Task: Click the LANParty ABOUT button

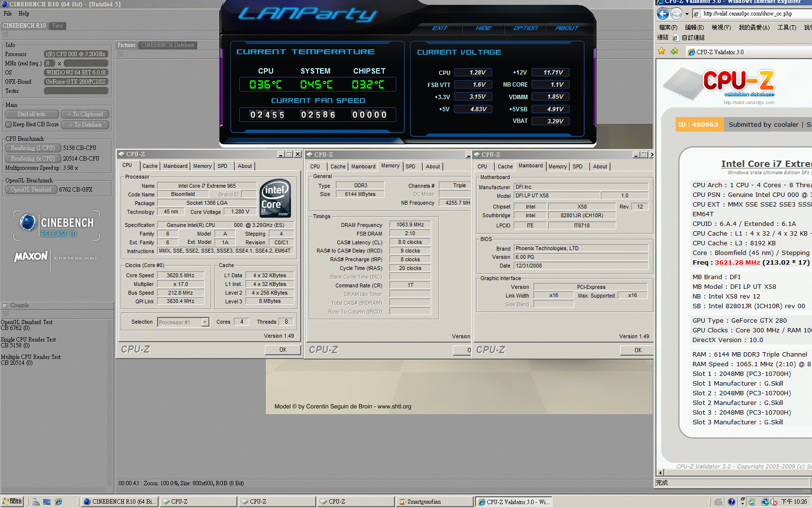Action: pyautogui.click(x=567, y=28)
